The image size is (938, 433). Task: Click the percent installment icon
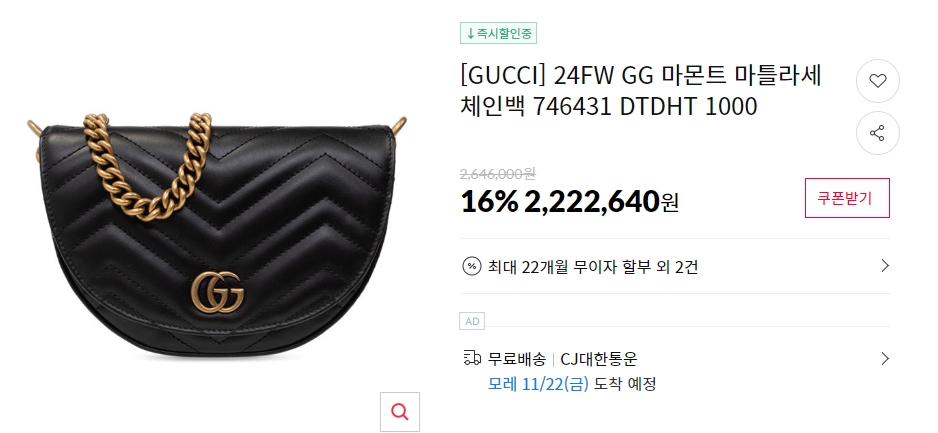point(471,266)
